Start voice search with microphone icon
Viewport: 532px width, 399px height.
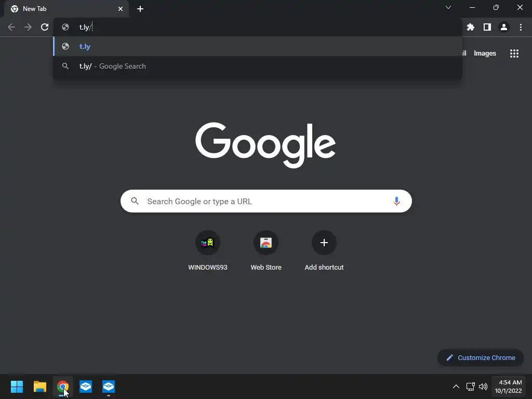[x=396, y=201]
